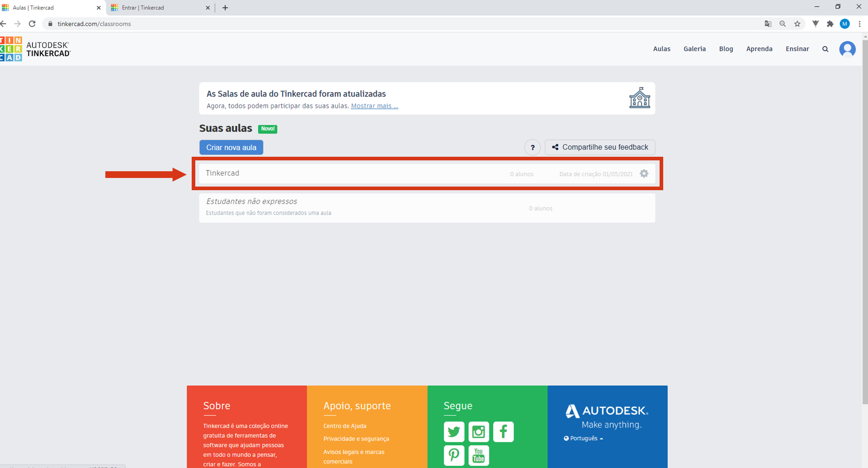Screen dimensions: 868x468
Task: Click the Google Translate icon in the address bar
Action: tap(768, 24)
